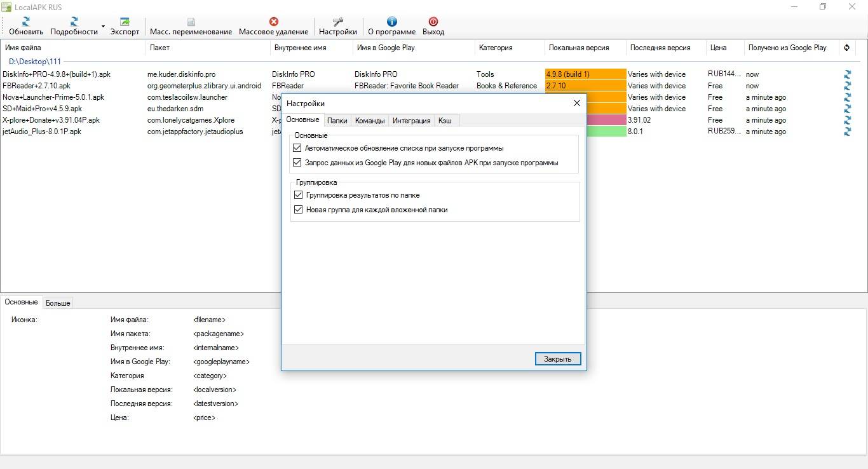Click the Экспорт (export) toolbar icon
The image size is (868, 469).
click(x=125, y=26)
